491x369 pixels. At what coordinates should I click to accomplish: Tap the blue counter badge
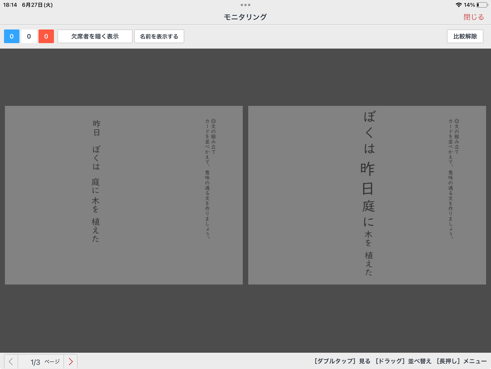coord(12,36)
